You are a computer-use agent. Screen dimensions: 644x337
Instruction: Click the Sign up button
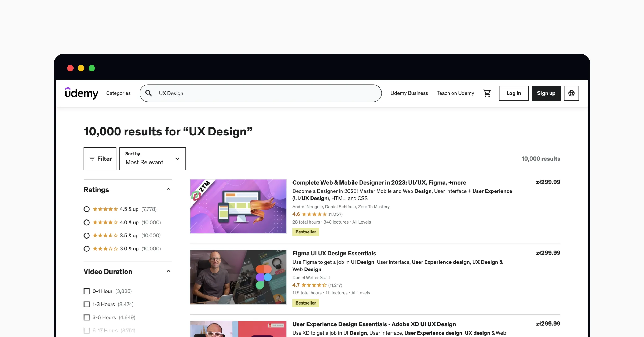(546, 93)
